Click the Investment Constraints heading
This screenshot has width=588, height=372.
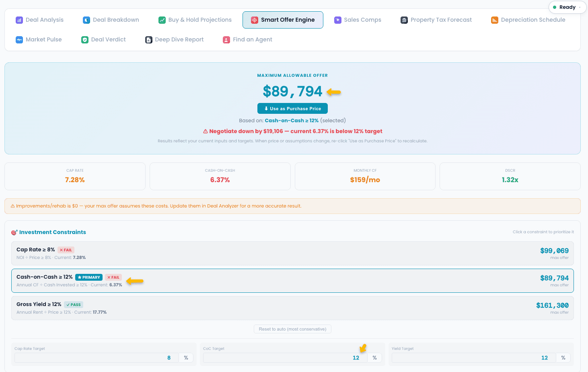click(x=53, y=232)
